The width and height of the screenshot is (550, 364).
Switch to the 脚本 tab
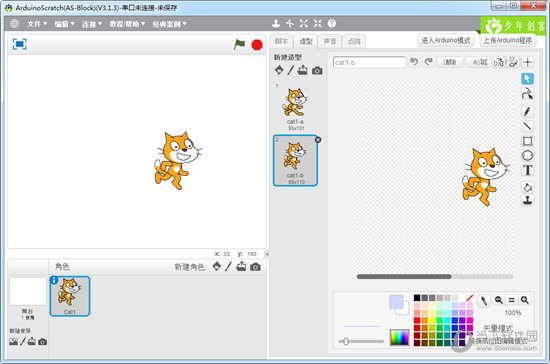(281, 41)
